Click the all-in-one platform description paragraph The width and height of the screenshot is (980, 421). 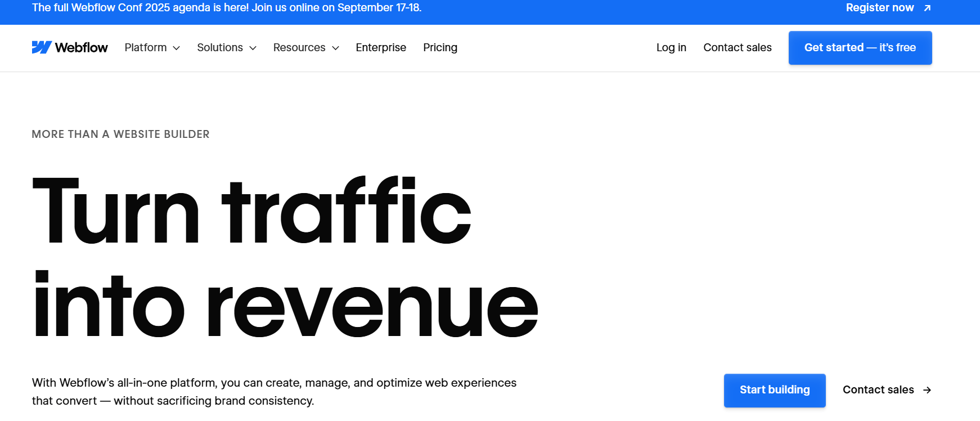tap(274, 392)
